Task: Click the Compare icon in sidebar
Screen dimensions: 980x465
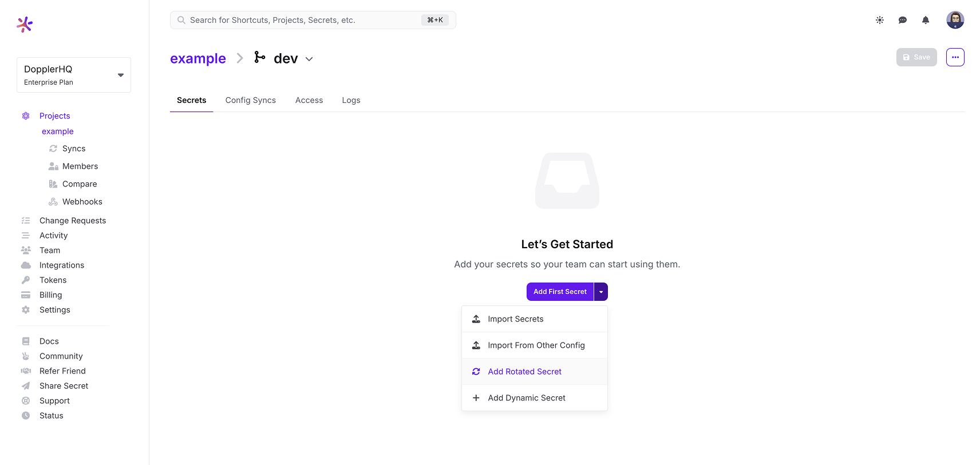Action: [53, 184]
